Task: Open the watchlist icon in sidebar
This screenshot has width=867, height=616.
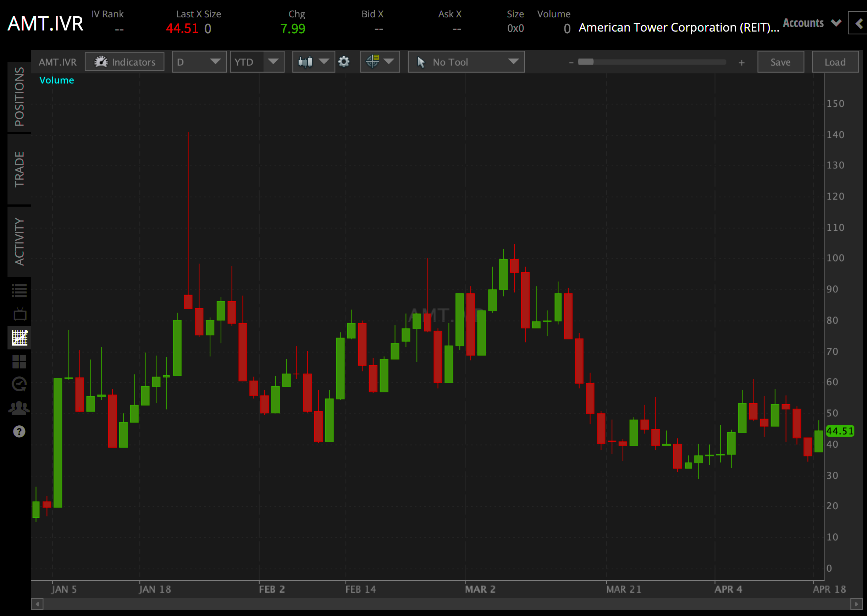Action: (20, 290)
